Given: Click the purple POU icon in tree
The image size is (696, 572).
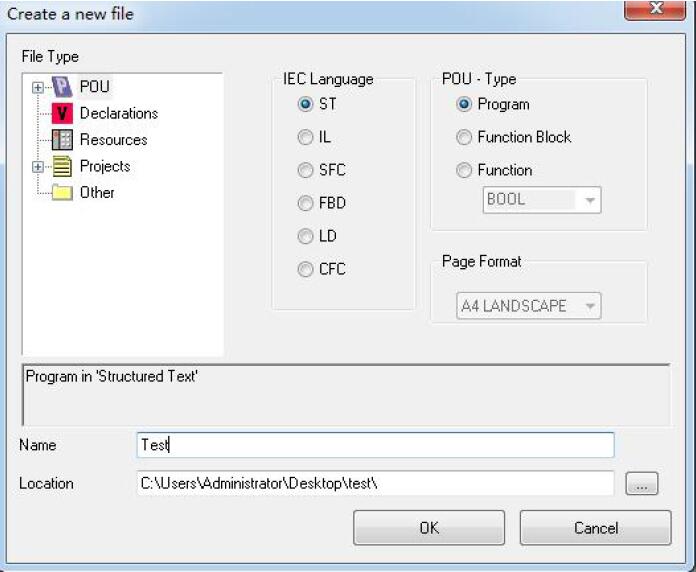Looking at the screenshot, I should [62, 87].
